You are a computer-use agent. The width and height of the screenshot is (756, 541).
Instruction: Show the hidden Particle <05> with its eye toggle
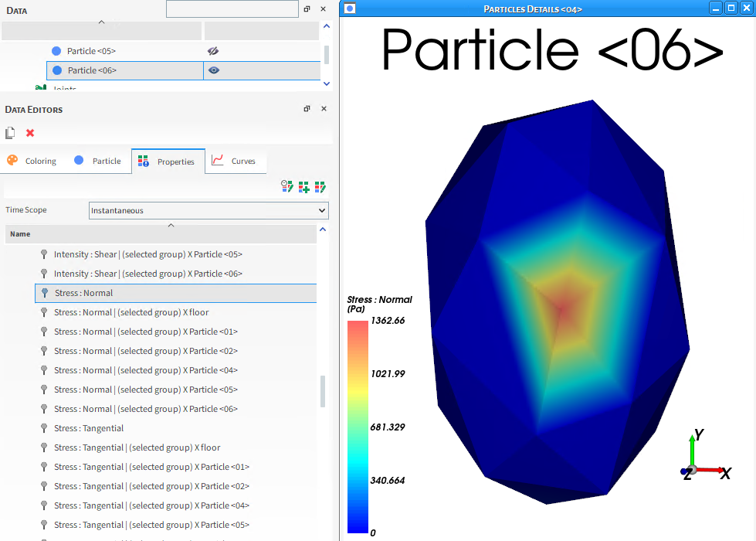click(212, 50)
